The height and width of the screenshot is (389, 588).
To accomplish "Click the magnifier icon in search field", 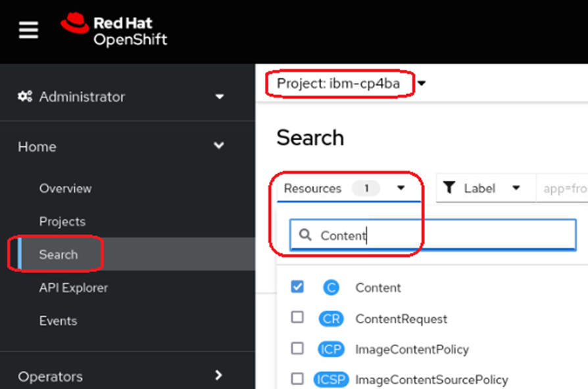I will (305, 235).
